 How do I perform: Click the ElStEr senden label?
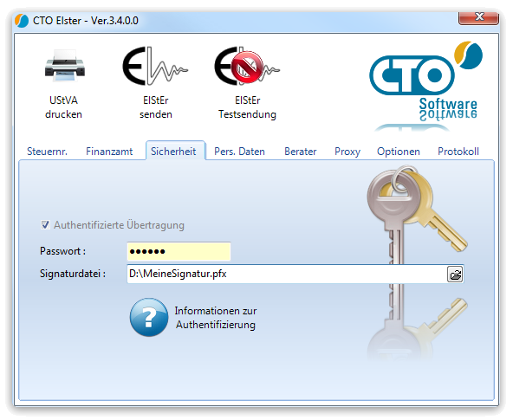click(156, 107)
